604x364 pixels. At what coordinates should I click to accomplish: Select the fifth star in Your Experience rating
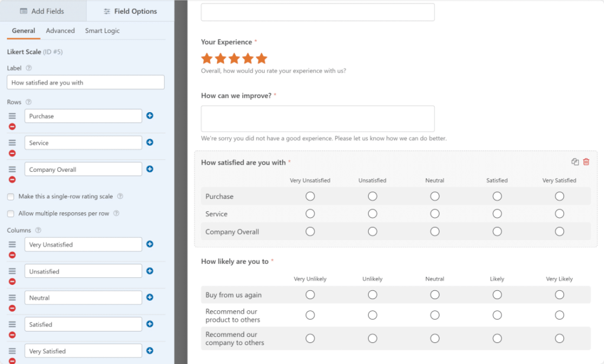click(261, 58)
